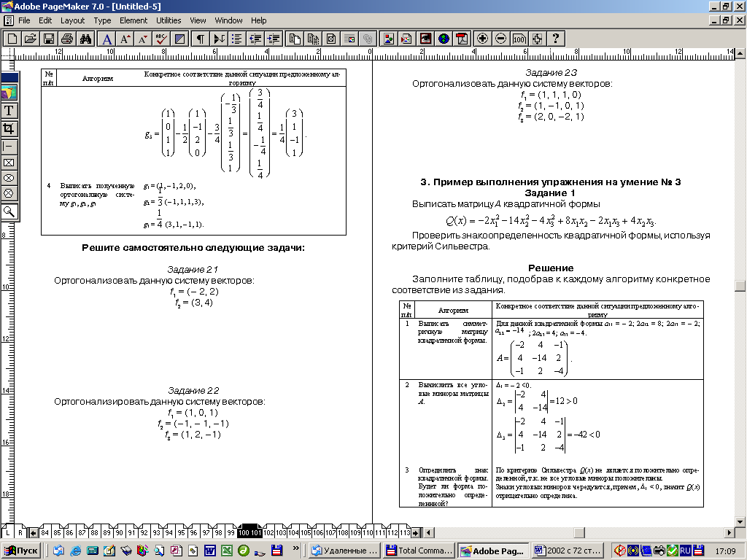Click the Indents/Tabs arrow icon
Screen dimensions: 747x560
pyautogui.click(x=219, y=39)
